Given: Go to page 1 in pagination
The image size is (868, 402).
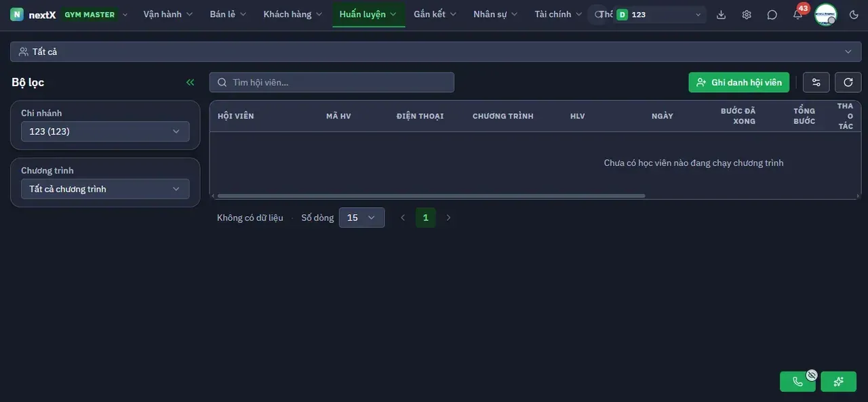Looking at the screenshot, I should [x=426, y=218].
